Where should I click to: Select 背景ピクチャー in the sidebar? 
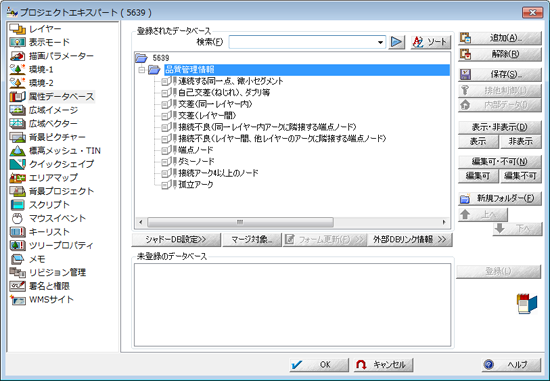48,137
